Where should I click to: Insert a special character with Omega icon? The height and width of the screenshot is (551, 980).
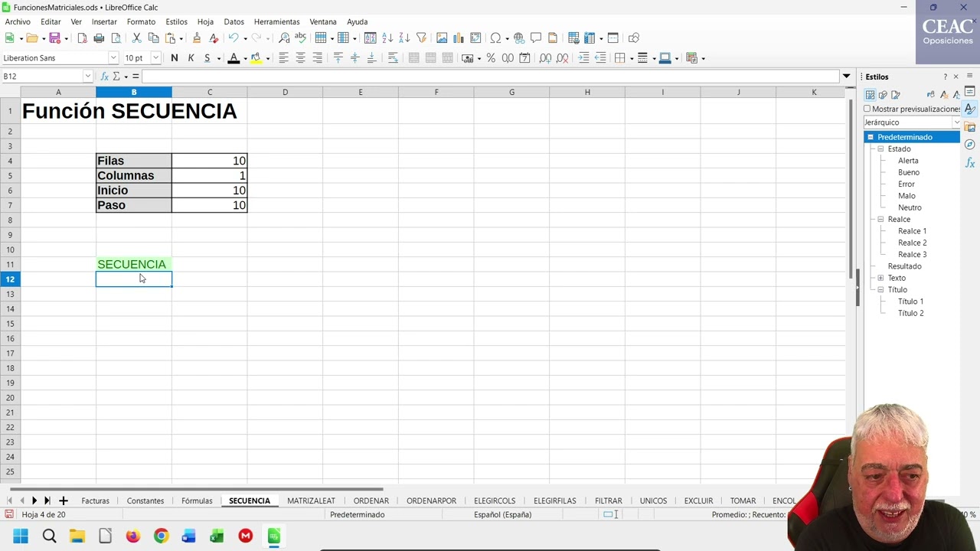click(x=495, y=37)
